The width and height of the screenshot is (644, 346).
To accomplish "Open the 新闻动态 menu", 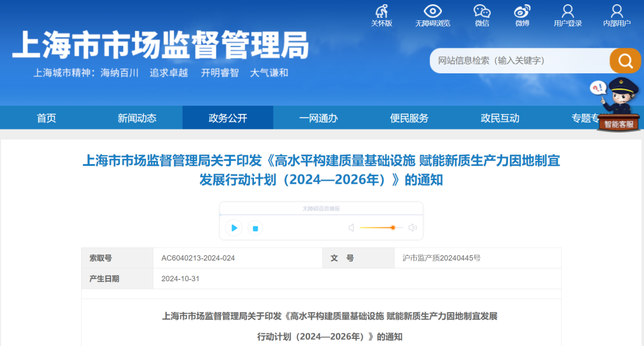I will tap(137, 118).
